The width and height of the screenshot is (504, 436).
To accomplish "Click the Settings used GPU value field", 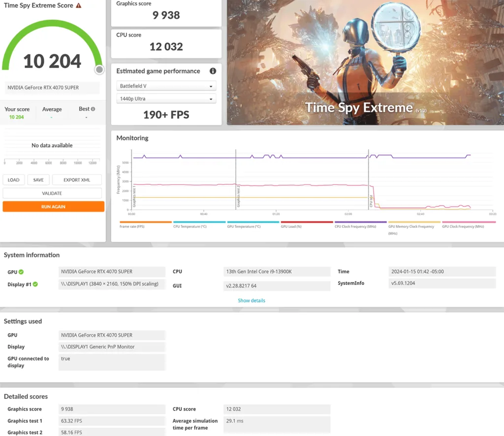I will tap(112, 335).
